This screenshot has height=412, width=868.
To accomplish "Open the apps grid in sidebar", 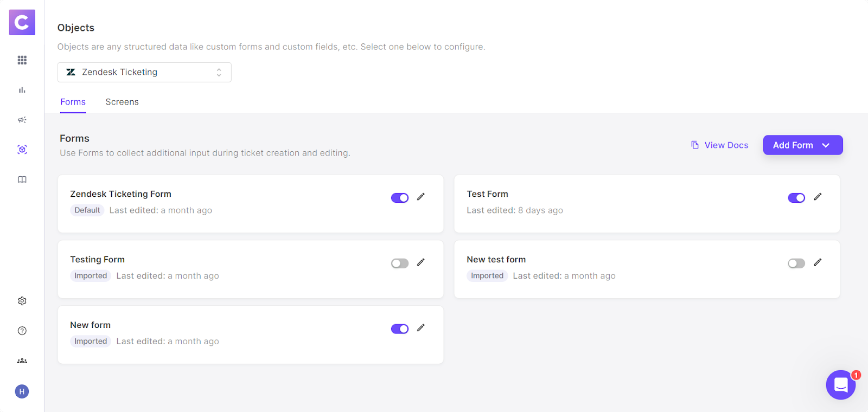I will coord(22,60).
